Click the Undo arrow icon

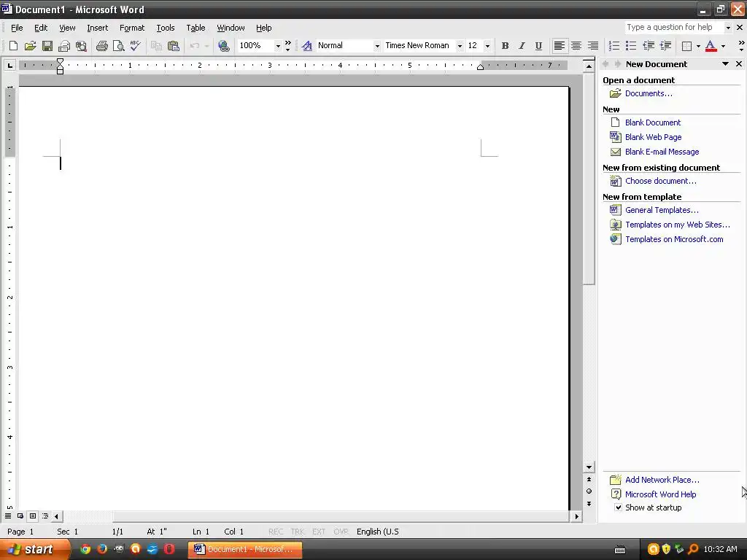[x=194, y=46]
